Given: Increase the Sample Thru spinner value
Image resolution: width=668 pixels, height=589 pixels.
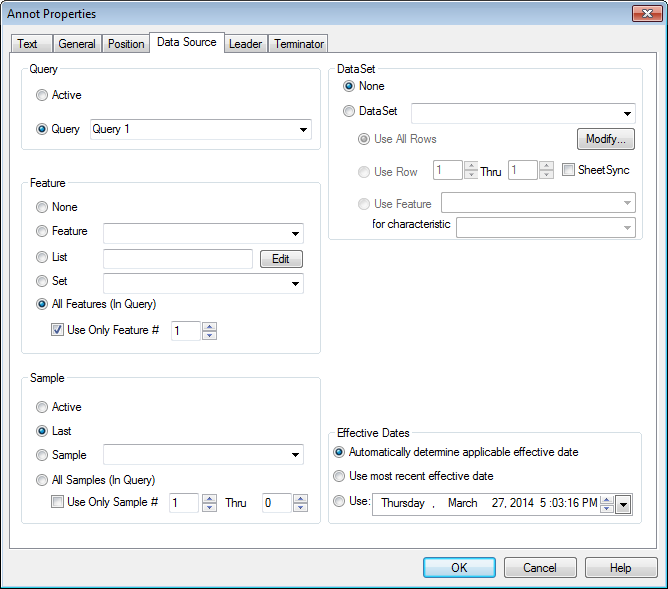Looking at the screenshot, I should point(301,498).
